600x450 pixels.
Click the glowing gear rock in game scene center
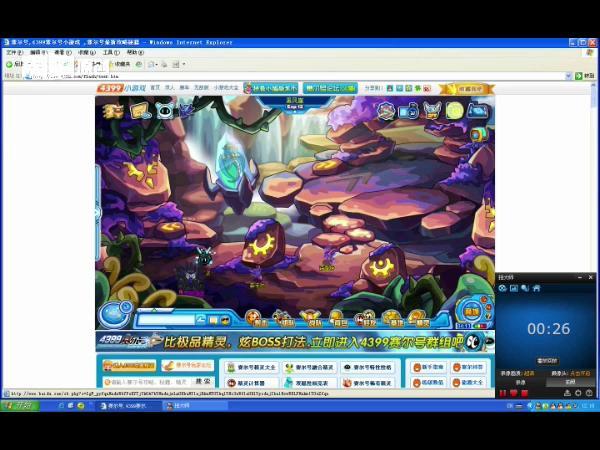(x=263, y=244)
